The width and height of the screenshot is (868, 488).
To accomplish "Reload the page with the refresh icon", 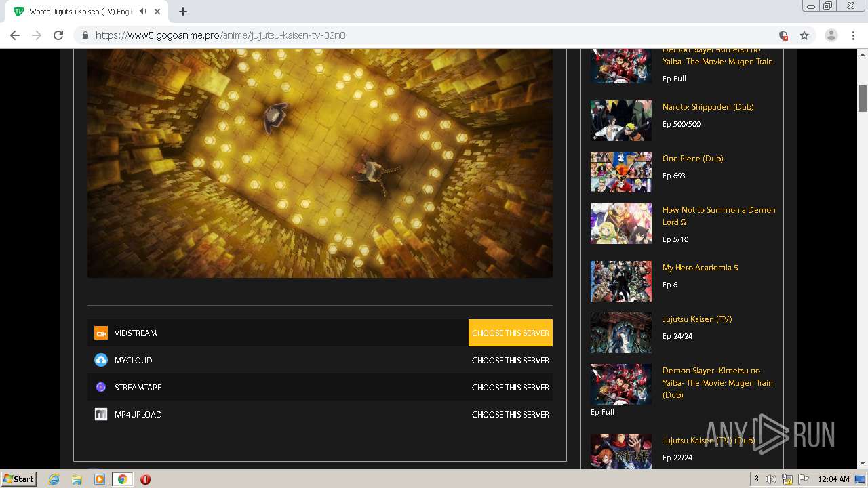I will (58, 35).
